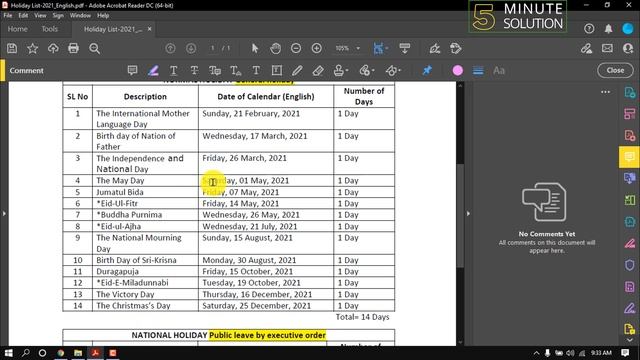Click the 'Friday, 14 May, 2021' cell
The image size is (640, 360).
pyautogui.click(x=266, y=203)
